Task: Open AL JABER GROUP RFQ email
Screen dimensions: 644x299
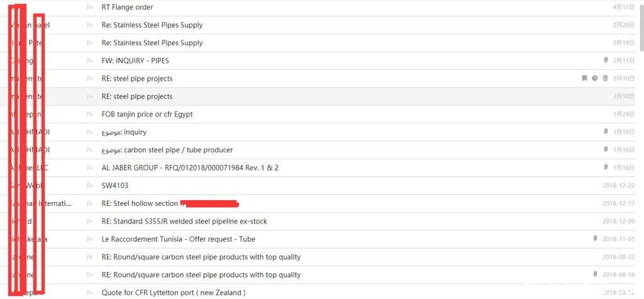Action: [190, 168]
